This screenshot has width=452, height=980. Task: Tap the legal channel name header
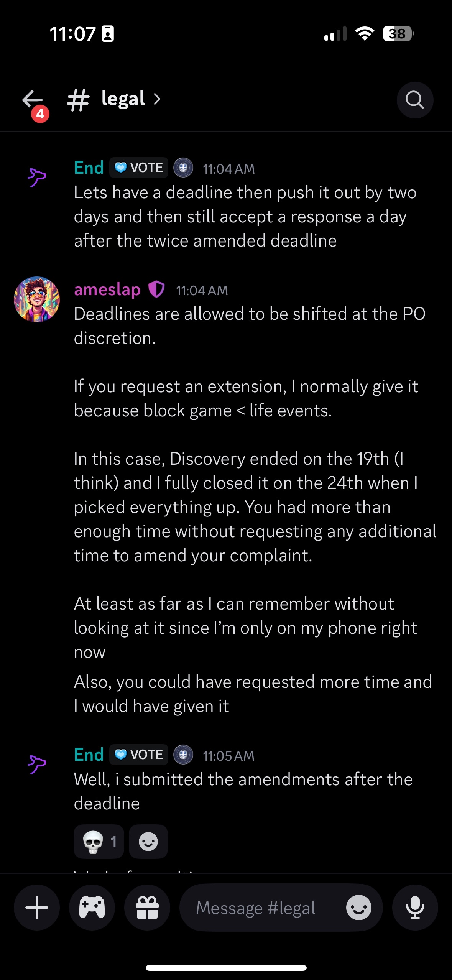click(123, 99)
